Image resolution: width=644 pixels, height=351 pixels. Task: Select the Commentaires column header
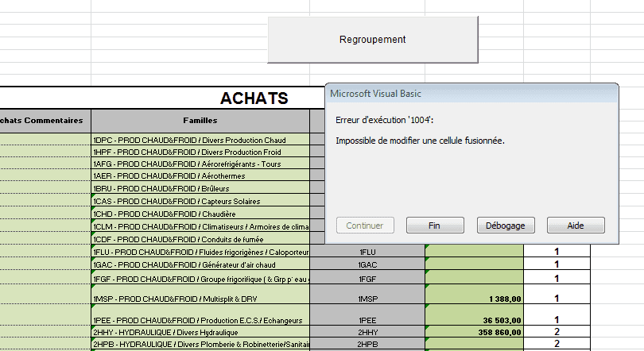click(45, 121)
